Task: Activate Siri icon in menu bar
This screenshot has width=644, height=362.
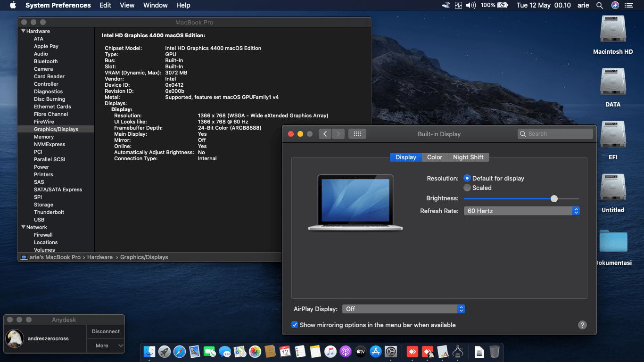Action: [x=615, y=5]
